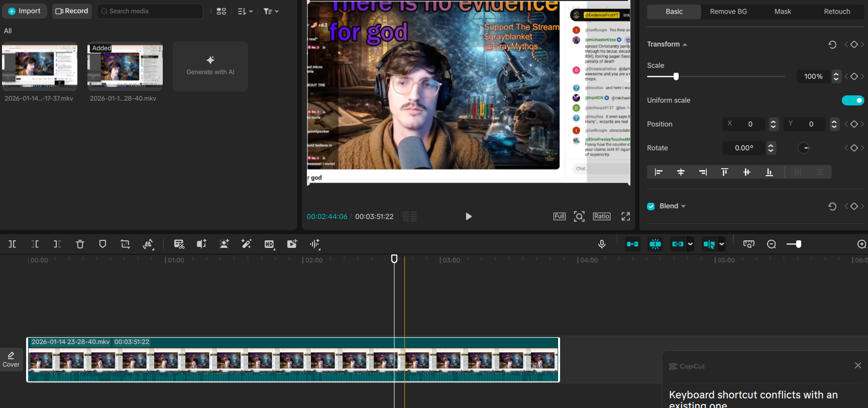Click the microphone voiceover record icon
The width and height of the screenshot is (868, 408).
click(602, 244)
